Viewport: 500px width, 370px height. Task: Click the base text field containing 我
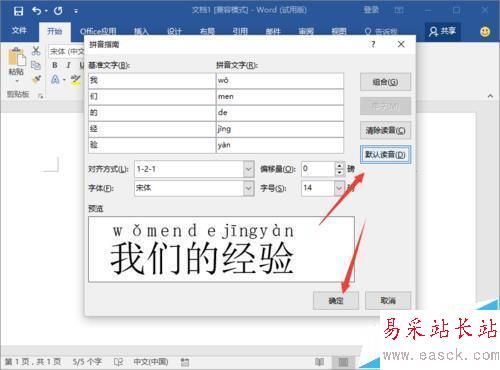point(152,81)
